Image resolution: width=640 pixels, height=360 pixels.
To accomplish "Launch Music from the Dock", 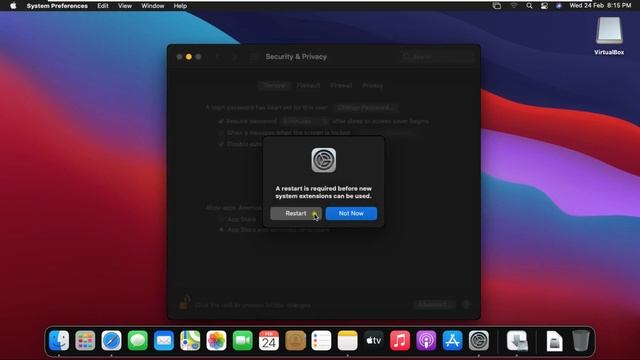I will (400, 340).
